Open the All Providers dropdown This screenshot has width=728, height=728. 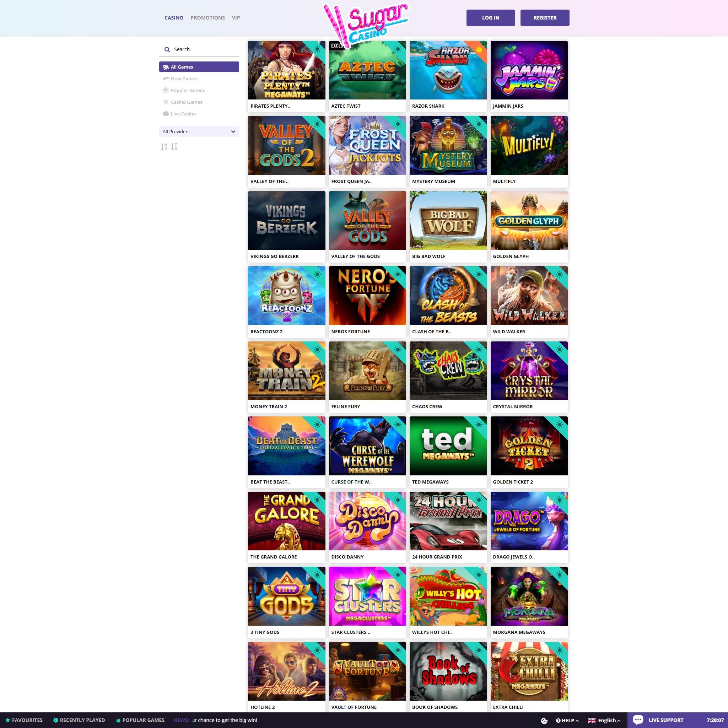(199, 131)
